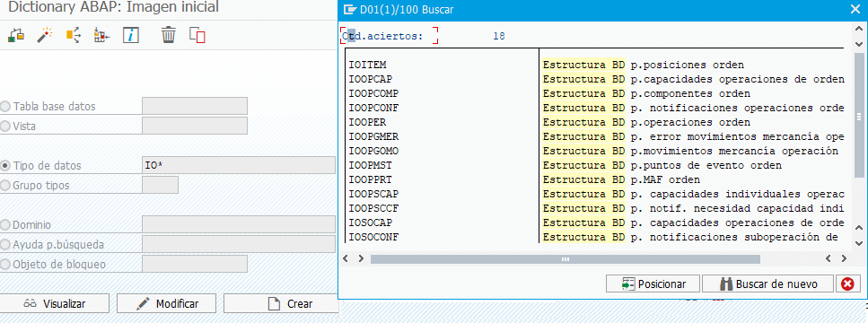Select the Vista radio button

coord(6,127)
